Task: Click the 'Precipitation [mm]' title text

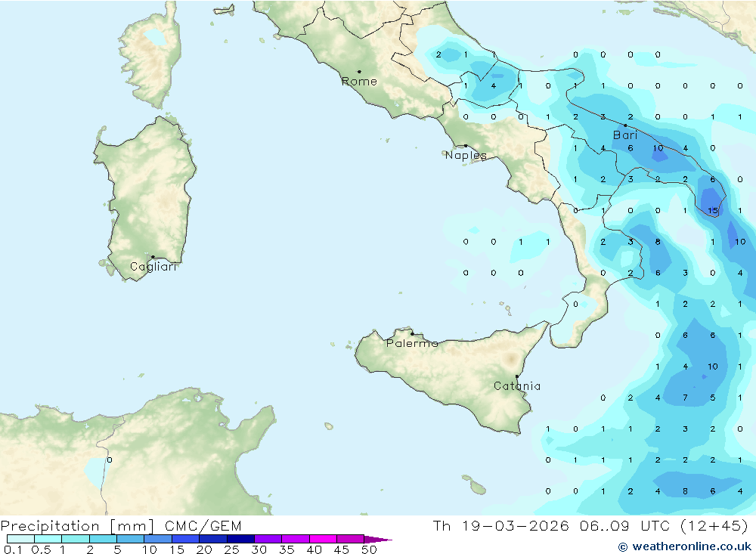Action: coord(77,526)
